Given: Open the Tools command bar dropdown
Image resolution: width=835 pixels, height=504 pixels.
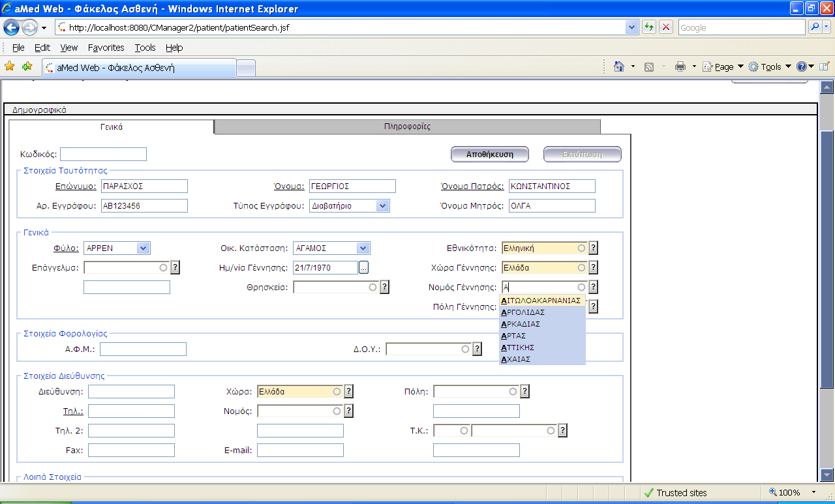Looking at the screenshot, I should [770, 67].
